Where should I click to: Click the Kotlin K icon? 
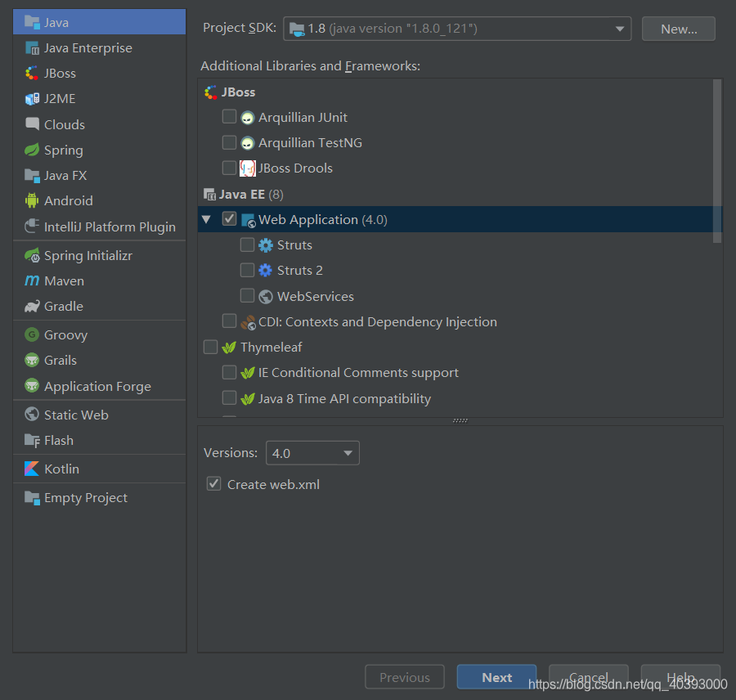32,469
